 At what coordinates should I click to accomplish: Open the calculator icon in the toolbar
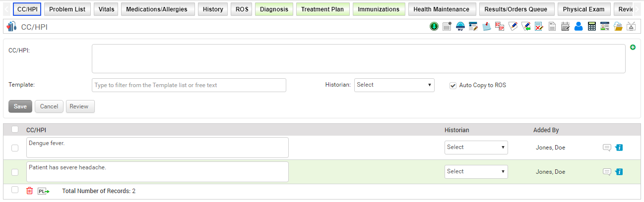pyautogui.click(x=591, y=27)
